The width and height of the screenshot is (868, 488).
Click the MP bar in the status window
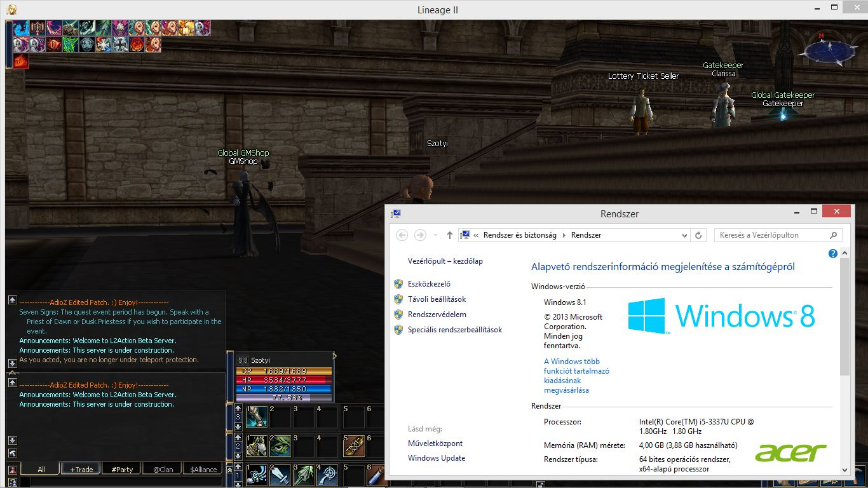(x=283, y=388)
